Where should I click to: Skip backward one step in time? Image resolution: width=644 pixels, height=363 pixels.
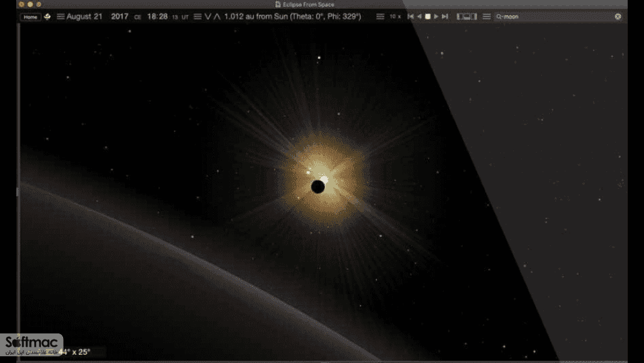pos(410,17)
